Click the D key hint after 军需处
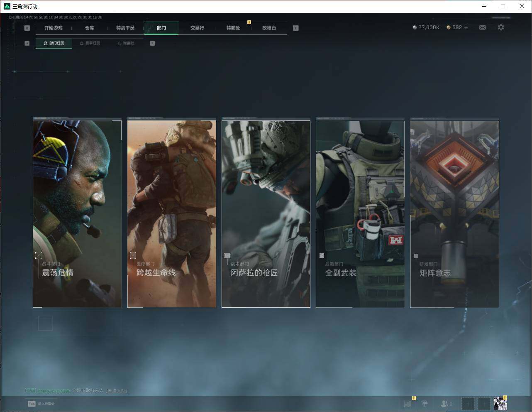This screenshot has width=532, height=412. (152, 43)
